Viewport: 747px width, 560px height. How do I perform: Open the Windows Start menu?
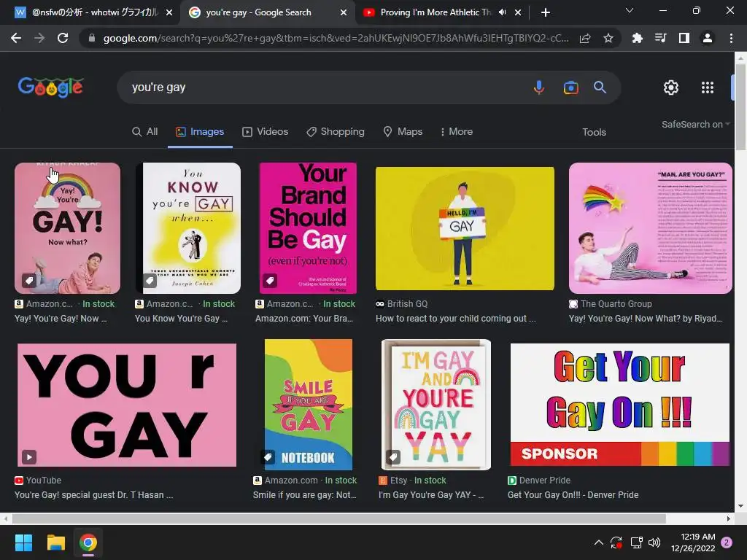(23, 542)
